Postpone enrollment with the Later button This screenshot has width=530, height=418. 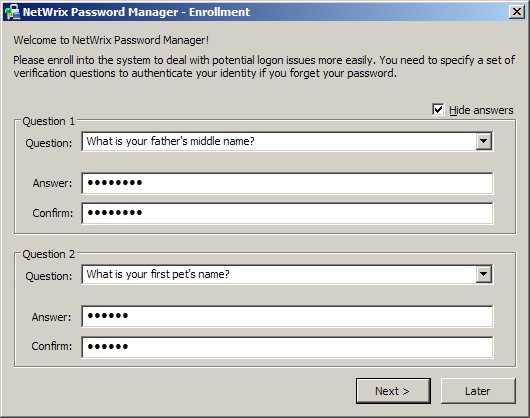(478, 391)
